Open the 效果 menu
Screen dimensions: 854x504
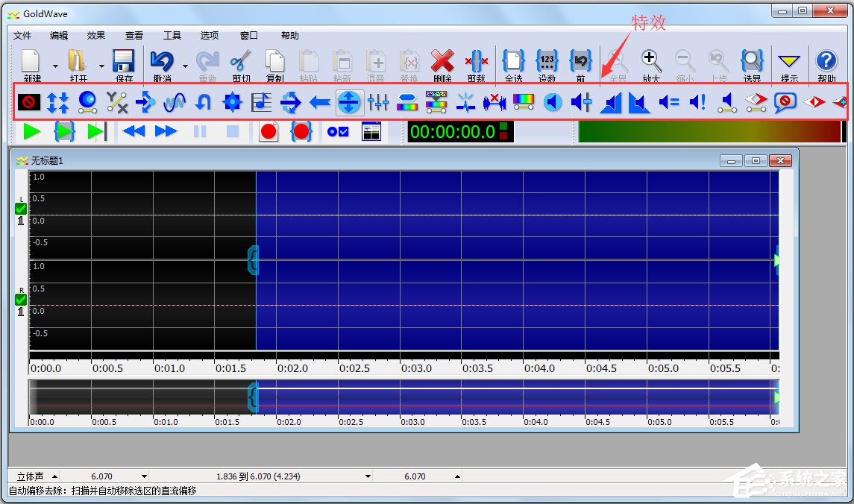96,35
